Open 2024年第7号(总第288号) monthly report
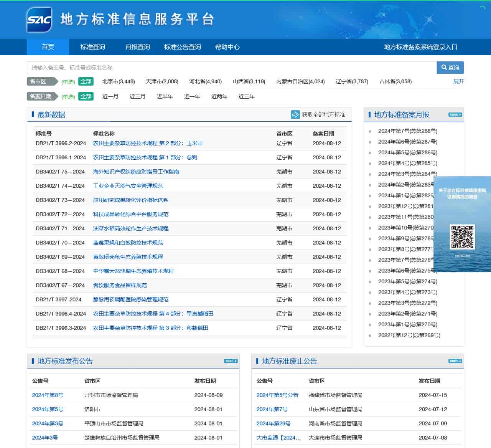This screenshot has height=448, width=491. tap(407, 131)
